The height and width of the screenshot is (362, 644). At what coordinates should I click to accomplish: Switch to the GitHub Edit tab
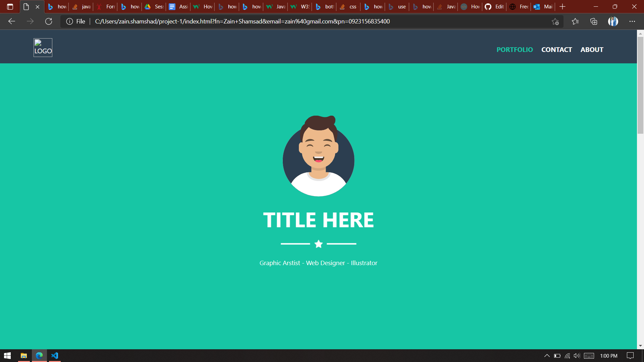click(494, 6)
